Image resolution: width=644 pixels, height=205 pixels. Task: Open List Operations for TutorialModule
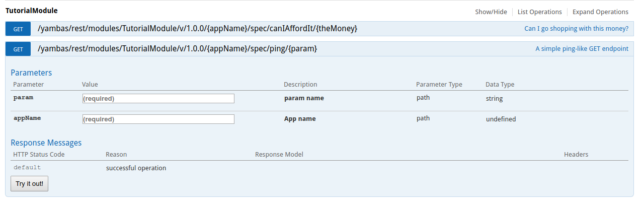coord(539,12)
